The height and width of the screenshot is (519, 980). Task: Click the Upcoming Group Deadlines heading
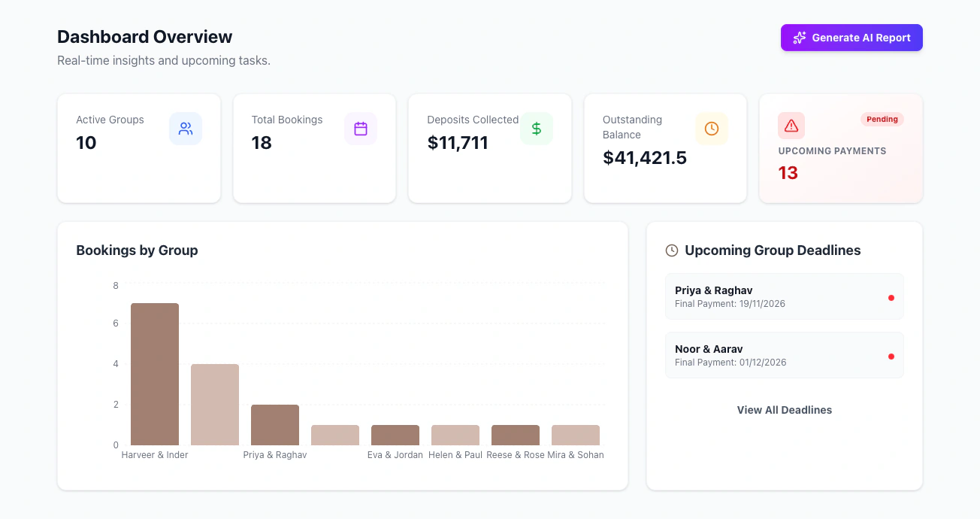(773, 250)
